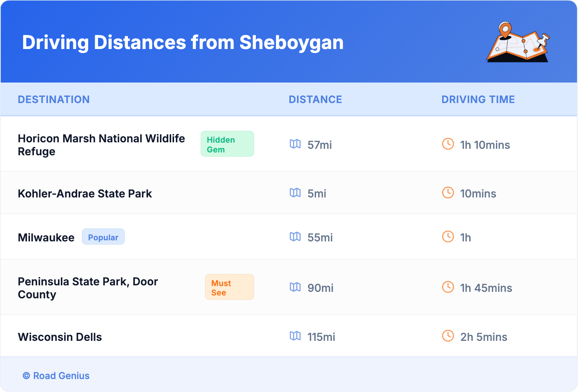The image size is (578, 392).
Task: Select the Wisconsin Dells destination name
Action: point(60,337)
